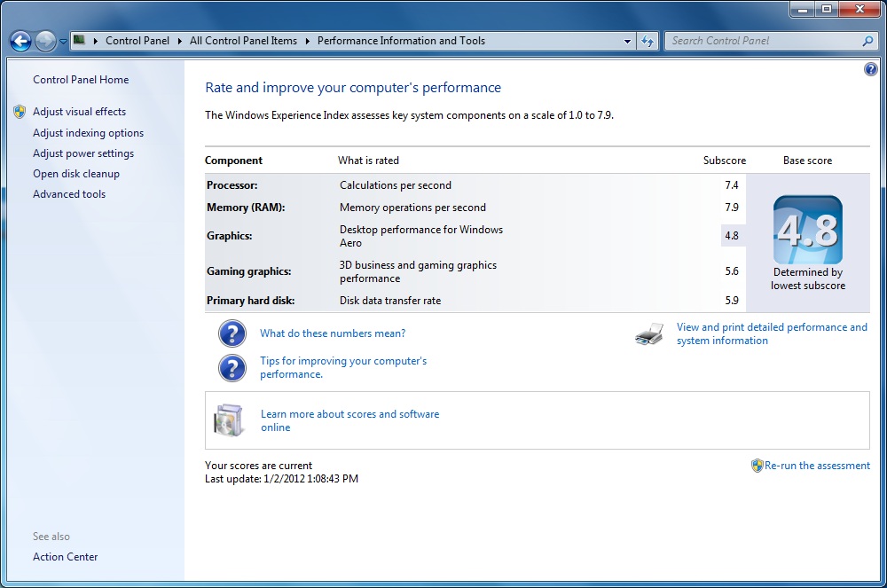
Task: Open the address bar history dropdown
Action: click(x=627, y=42)
